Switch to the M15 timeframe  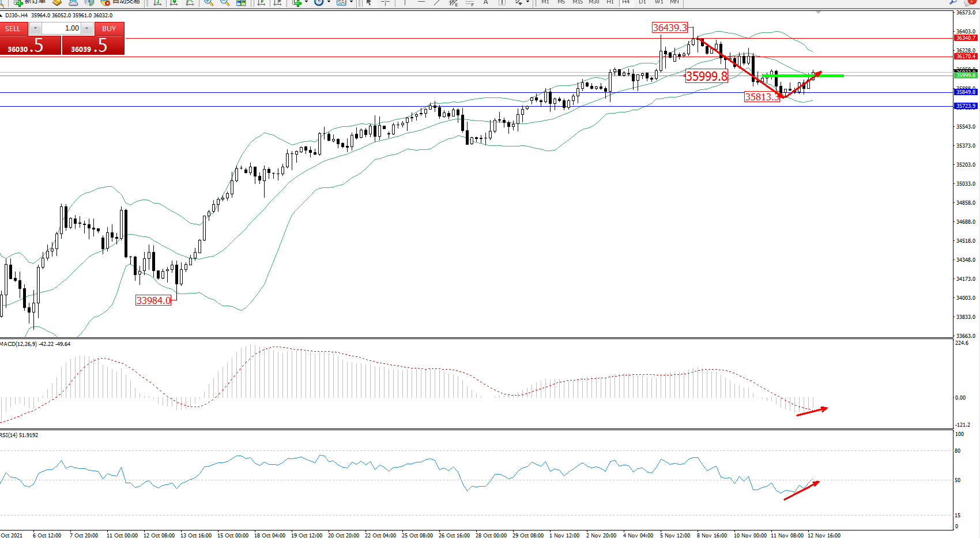coord(577,2)
